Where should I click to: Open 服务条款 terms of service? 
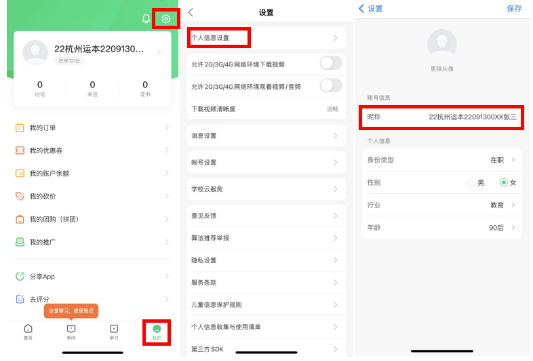pos(266,282)
